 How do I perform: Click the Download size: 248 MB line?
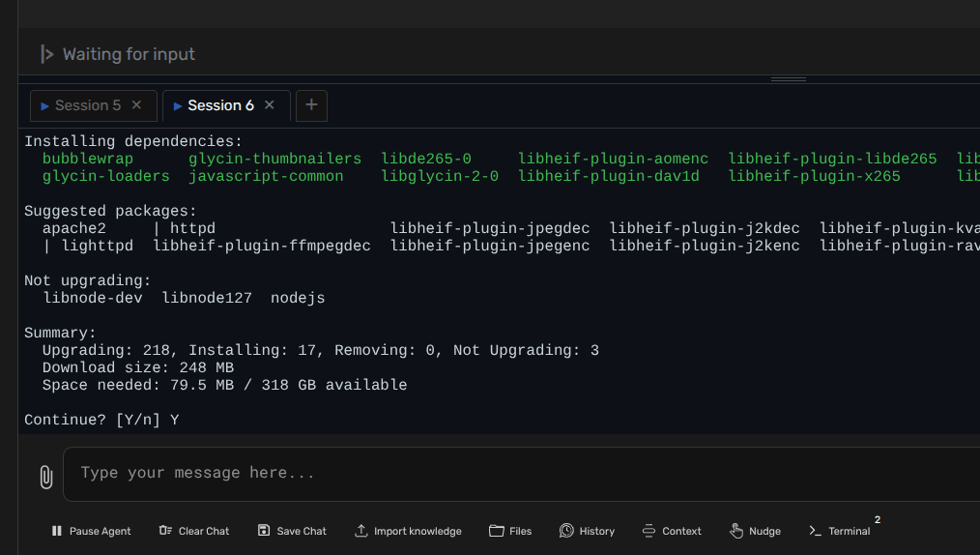[138, 367]
